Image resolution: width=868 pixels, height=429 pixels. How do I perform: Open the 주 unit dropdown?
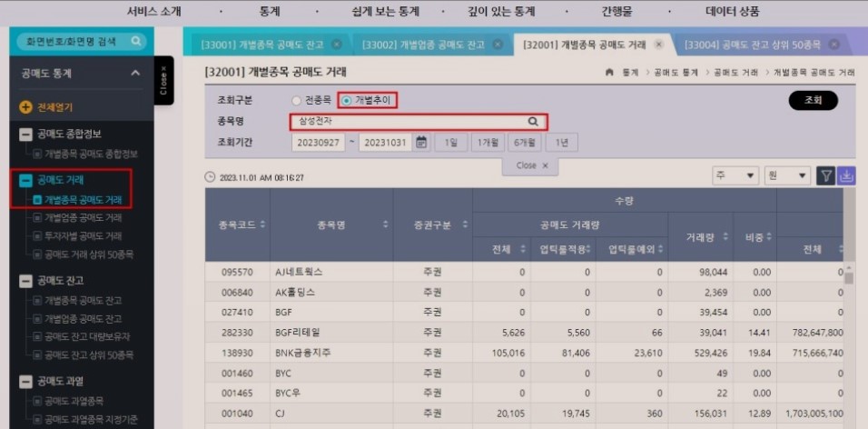pos(735,175)
